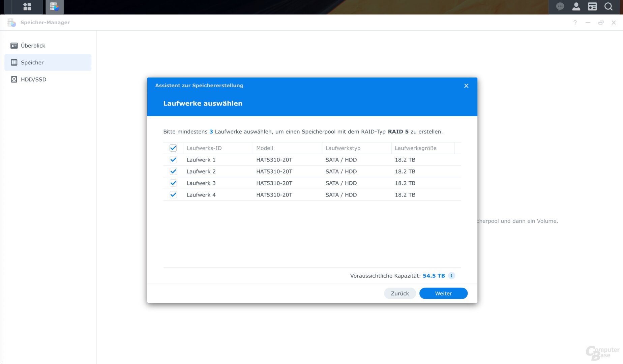
Task: Select Speicher-Manager icon in the taskbar
Action: click(54, 6)
